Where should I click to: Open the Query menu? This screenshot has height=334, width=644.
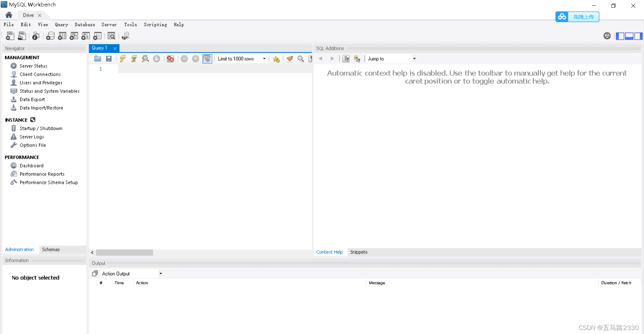pyautogui.click(x=62, y=24)
